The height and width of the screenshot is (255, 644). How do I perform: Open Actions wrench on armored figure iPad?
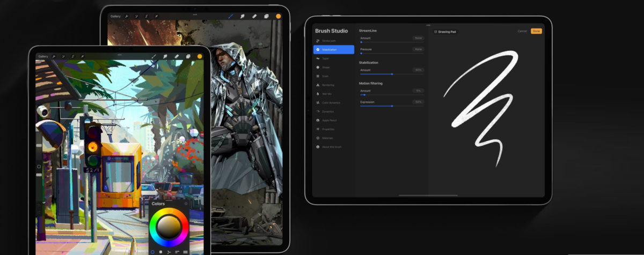click(x=127, y=16)
